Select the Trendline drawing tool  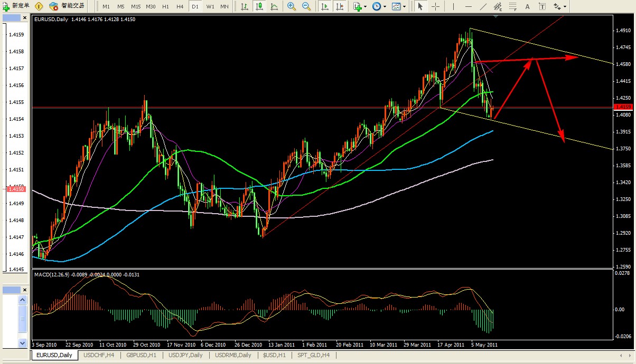pos(483,6)
